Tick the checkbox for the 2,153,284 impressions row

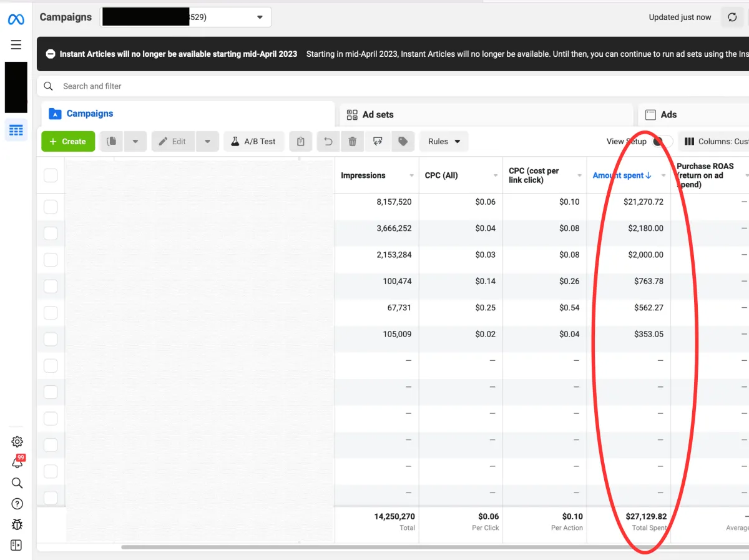coord(51,260)
